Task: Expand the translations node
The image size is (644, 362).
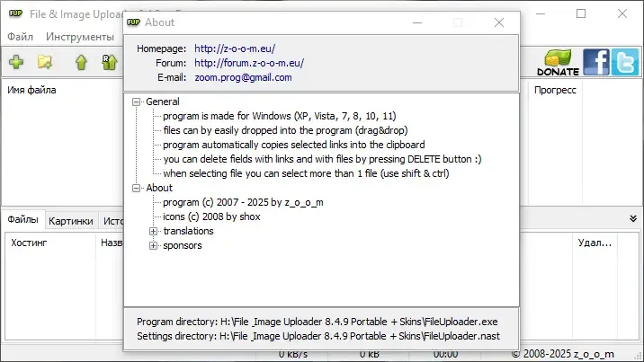Action: tap(153, 231)
